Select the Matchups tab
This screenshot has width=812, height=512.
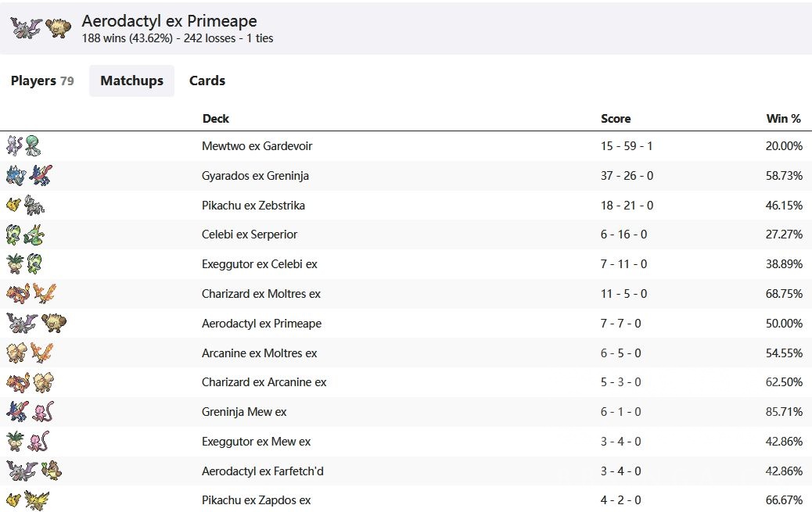tap(131, 81)
